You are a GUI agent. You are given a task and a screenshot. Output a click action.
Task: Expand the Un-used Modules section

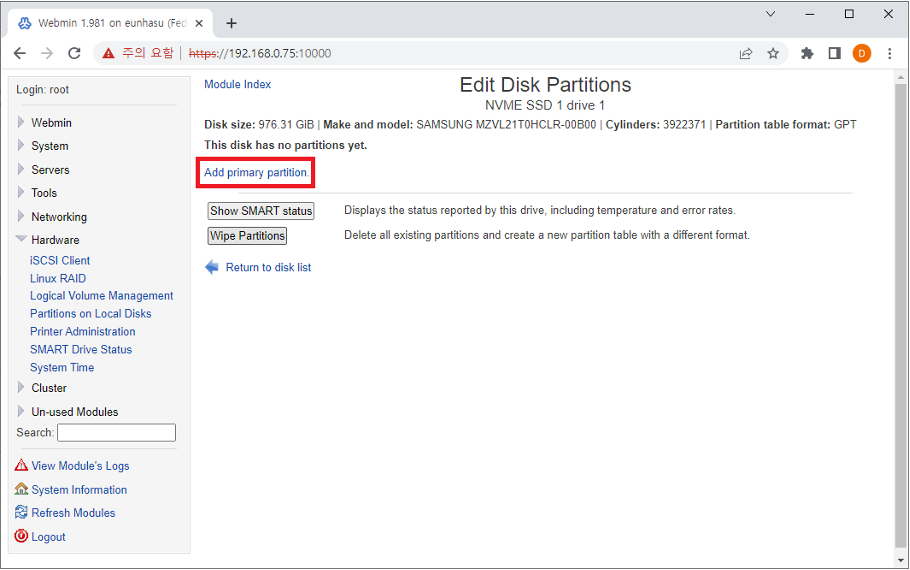pyautogui.click(x=74, y=412)
